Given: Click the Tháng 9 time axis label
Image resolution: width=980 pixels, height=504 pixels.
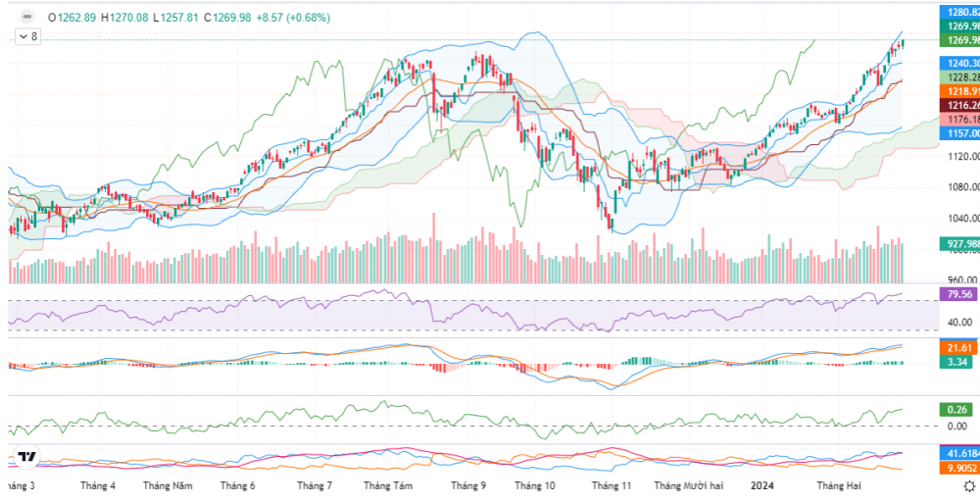Looking at the screenshot, I should click(468, 486).
